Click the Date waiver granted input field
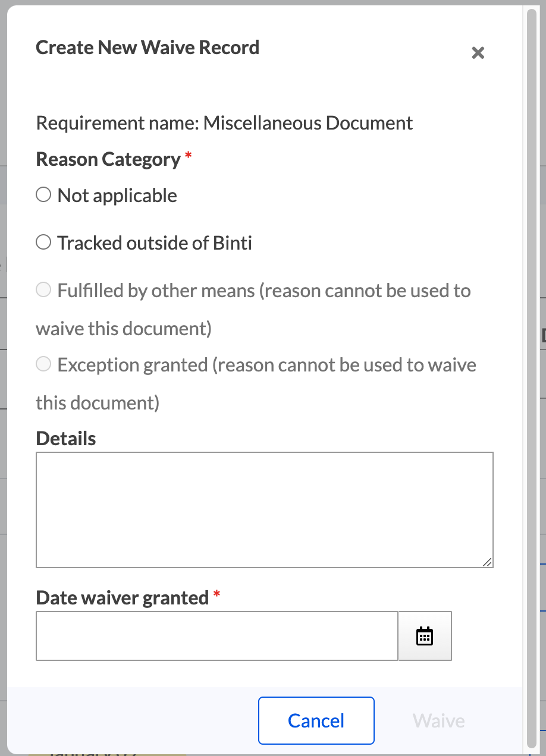This screenshot has width=546, height=756. point(217,635)
